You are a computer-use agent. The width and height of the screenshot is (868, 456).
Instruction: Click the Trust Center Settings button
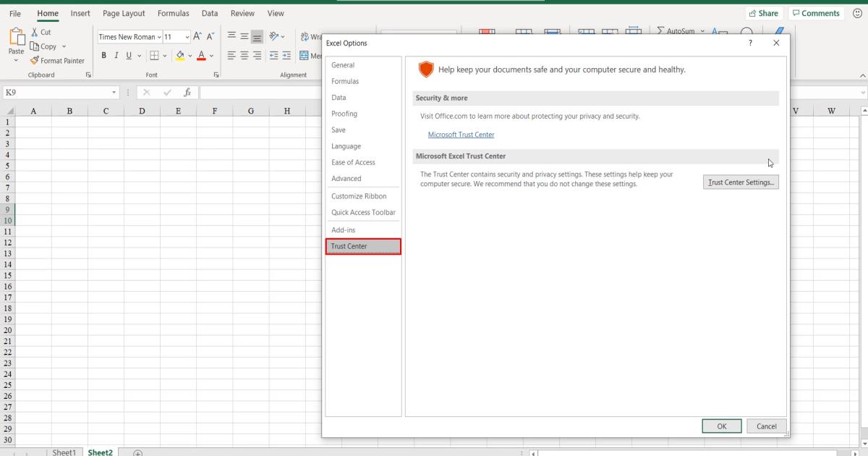(741, 182)
